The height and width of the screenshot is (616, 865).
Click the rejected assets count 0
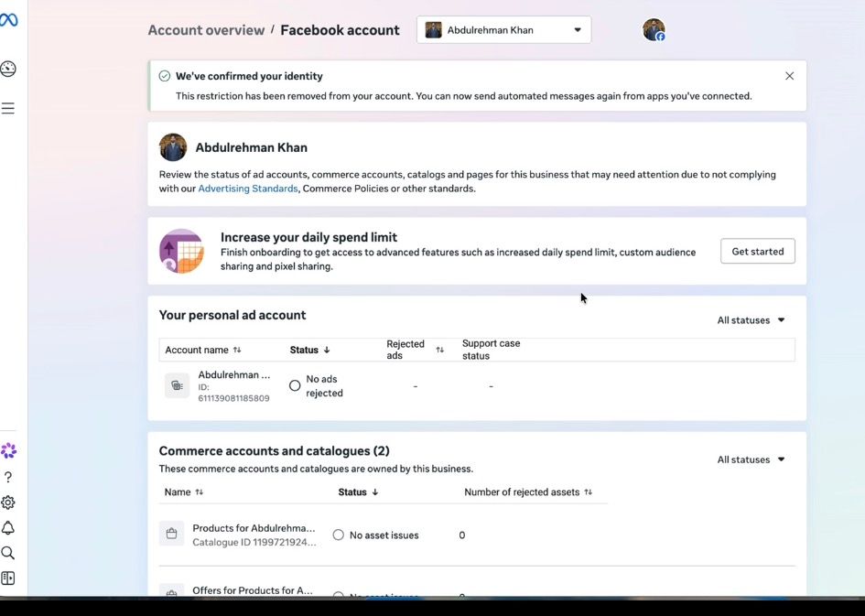pyautogui.click(x=461, y=535)
